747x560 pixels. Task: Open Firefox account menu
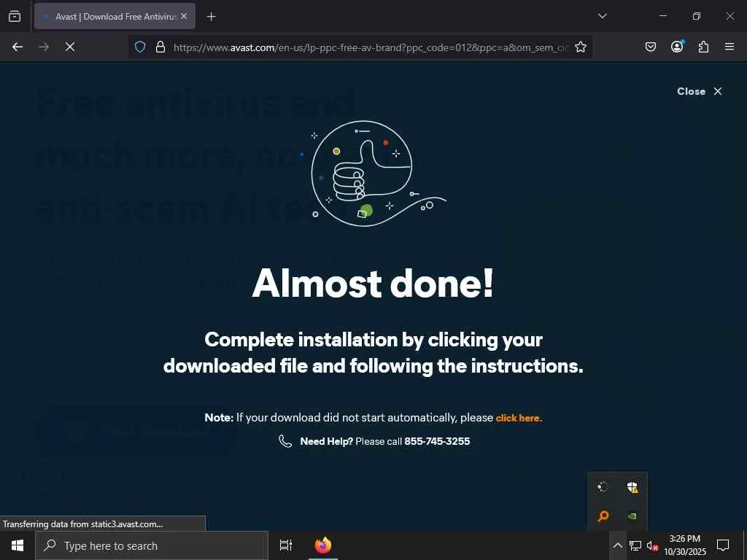pyautogui.click(x=677, y=47)
